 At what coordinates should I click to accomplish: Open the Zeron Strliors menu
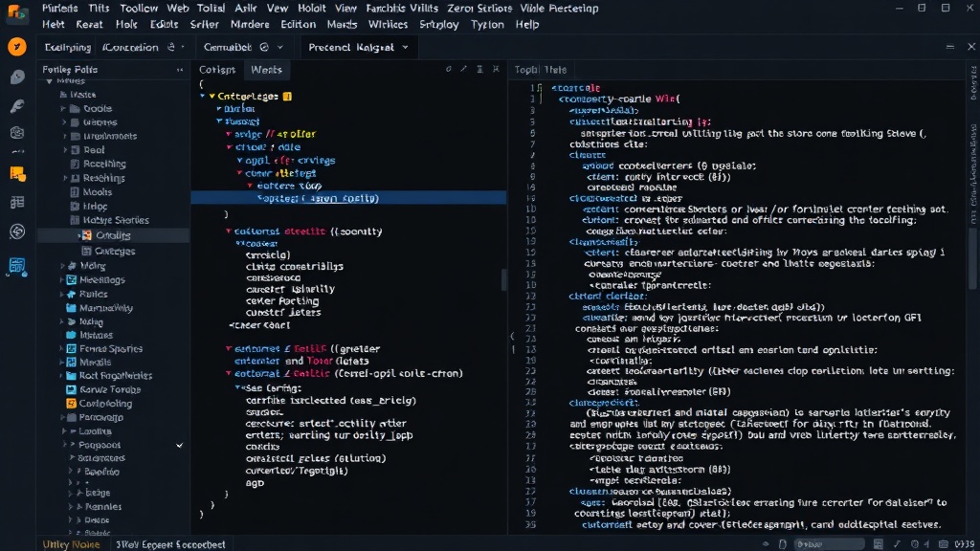479,8
